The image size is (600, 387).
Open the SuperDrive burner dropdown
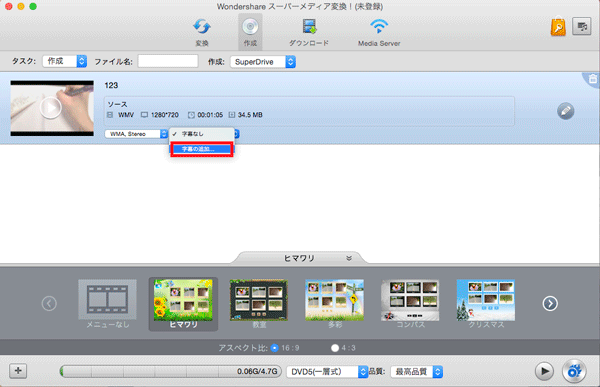pyautogui.click(x=263, y=62)
